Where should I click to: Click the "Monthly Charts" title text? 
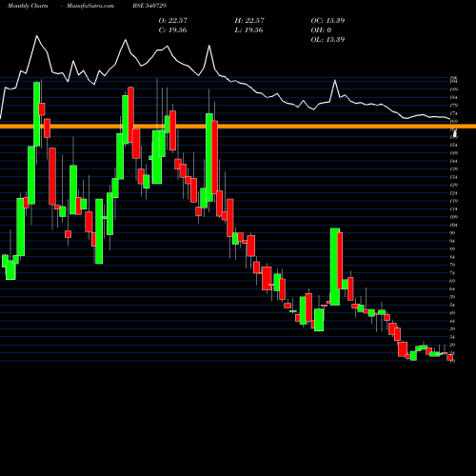coord(28,6)
